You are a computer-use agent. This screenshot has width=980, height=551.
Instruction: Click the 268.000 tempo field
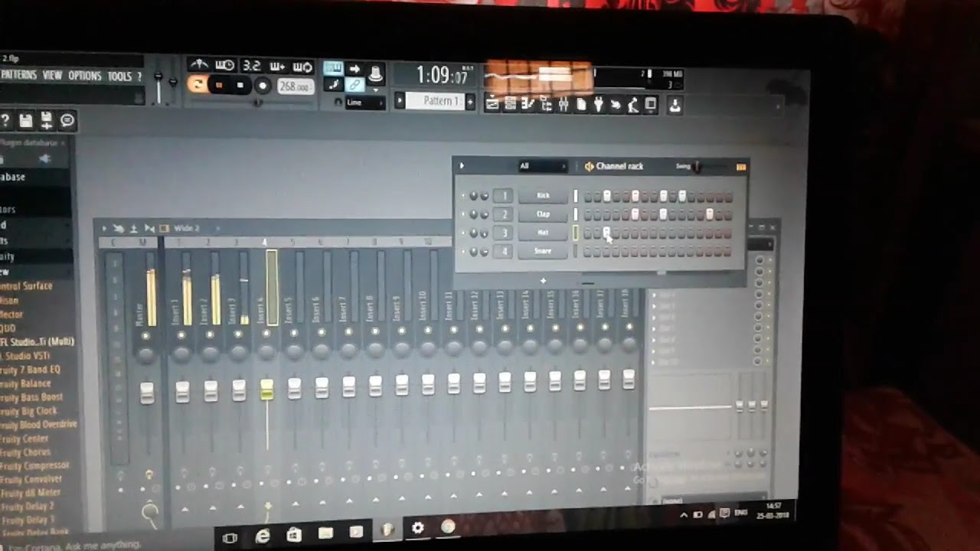(x=294, y=87)
